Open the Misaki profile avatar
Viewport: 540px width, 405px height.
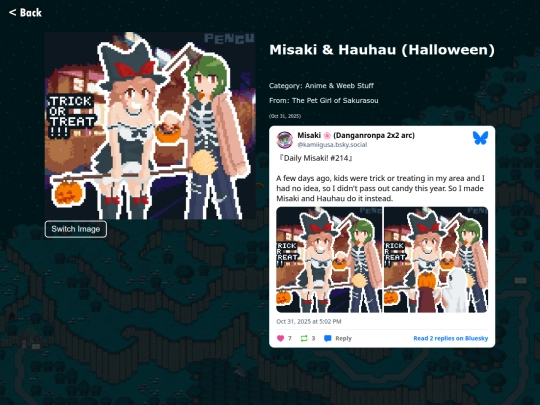[285, 140]
